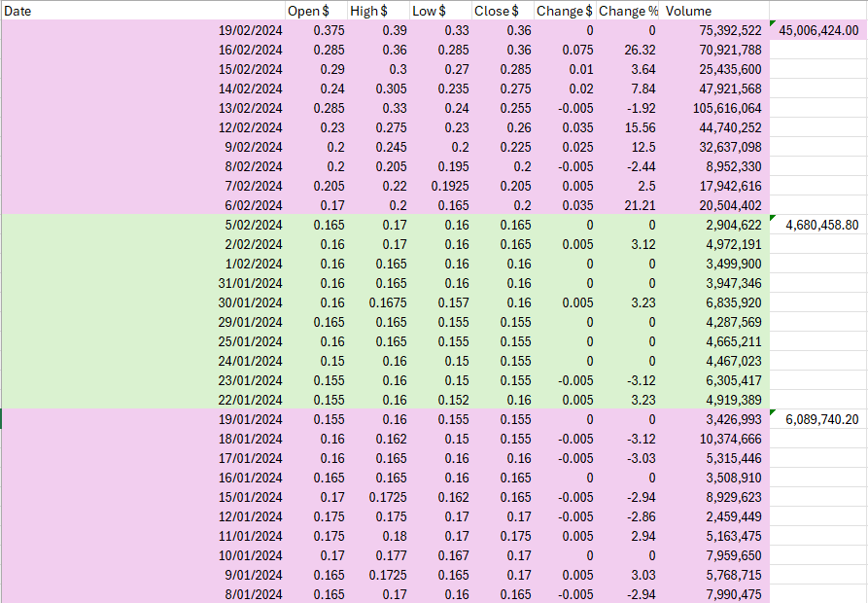Click the volume cell 10,374,666

pyautogui.click(x=718, y=439)
